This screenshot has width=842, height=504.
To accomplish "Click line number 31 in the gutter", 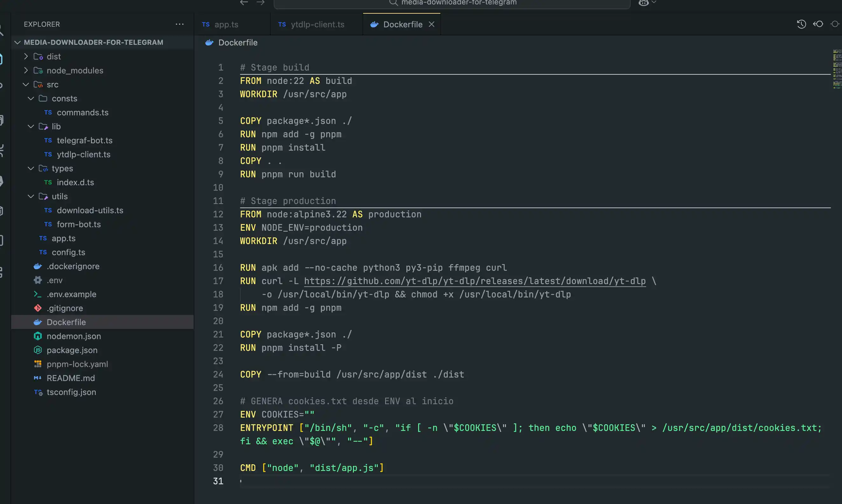I will [x=218, y=481].
